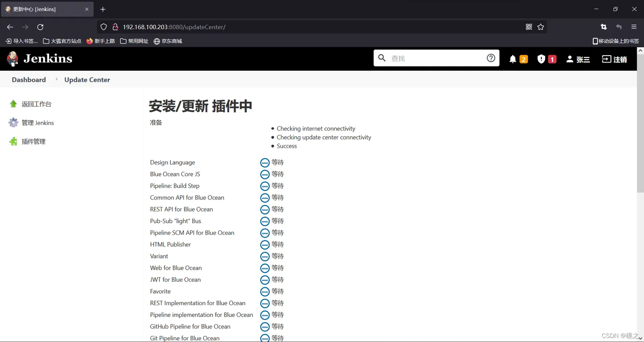The image size is (644, 342).
Task: Click the insecure connection lock icon
Action: 115,27
